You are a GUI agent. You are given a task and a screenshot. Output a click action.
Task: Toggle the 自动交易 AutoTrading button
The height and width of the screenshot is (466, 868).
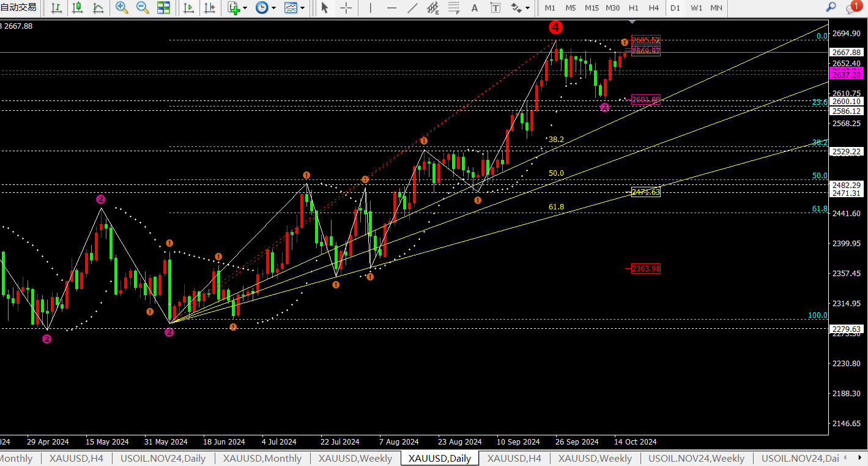[18, 7]
